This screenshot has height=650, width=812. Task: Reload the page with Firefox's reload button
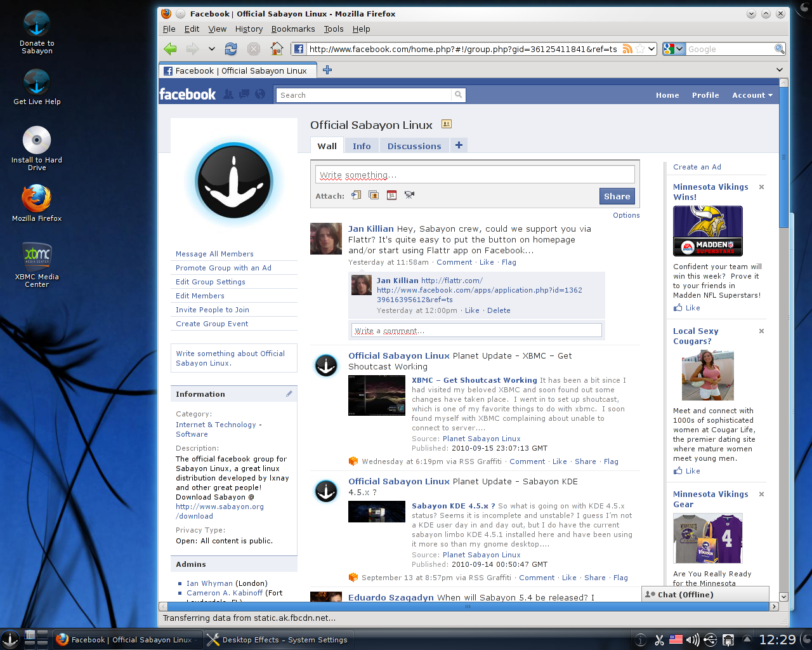(231, 49)
